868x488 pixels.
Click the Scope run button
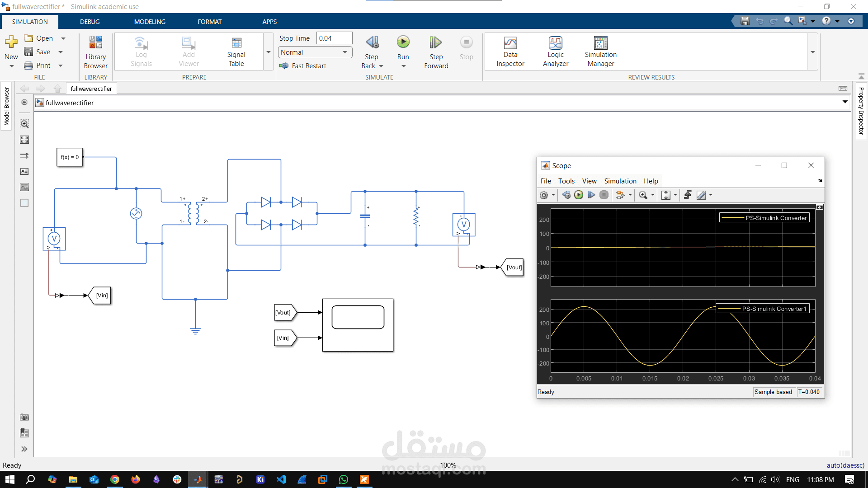click(x=579, y=195)
